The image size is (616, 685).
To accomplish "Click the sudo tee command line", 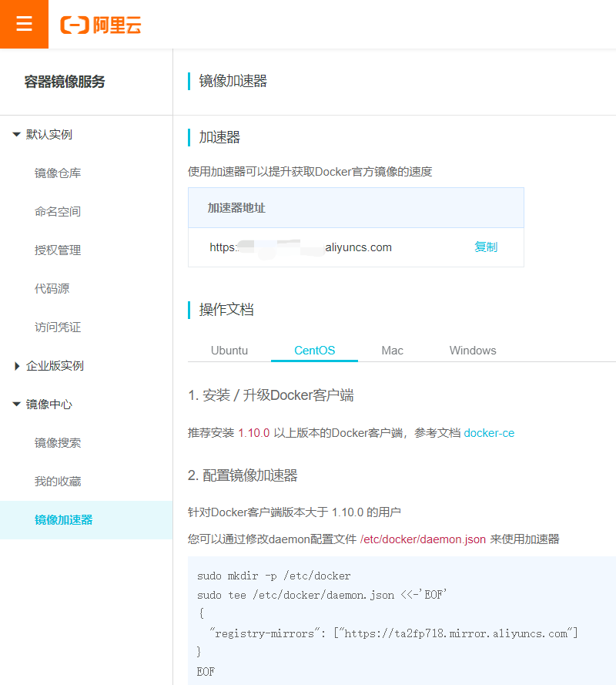I will tap(322, 595).
